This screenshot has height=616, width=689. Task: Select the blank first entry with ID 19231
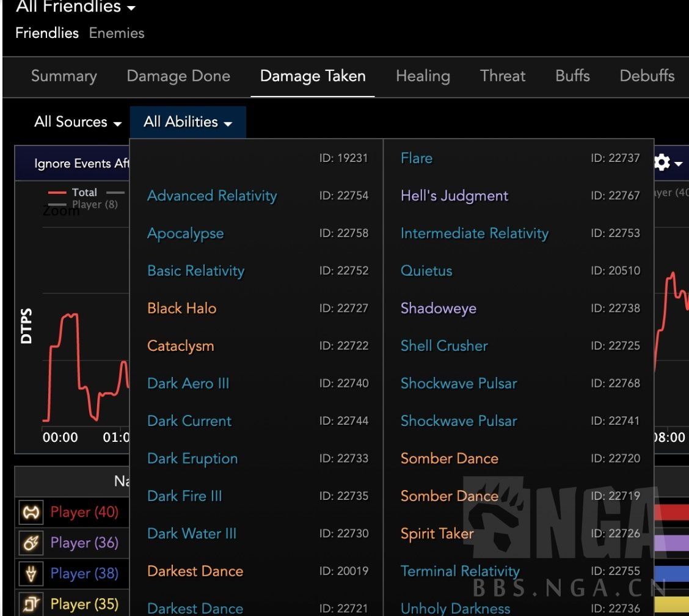257,158
